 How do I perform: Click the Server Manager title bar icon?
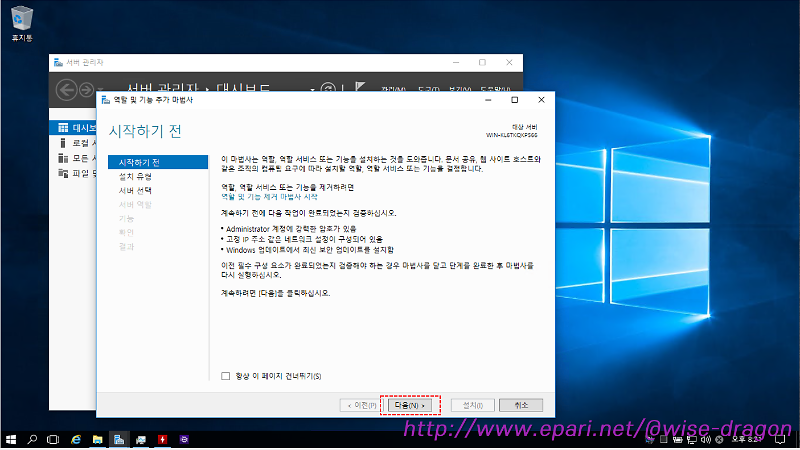(58, 62)
